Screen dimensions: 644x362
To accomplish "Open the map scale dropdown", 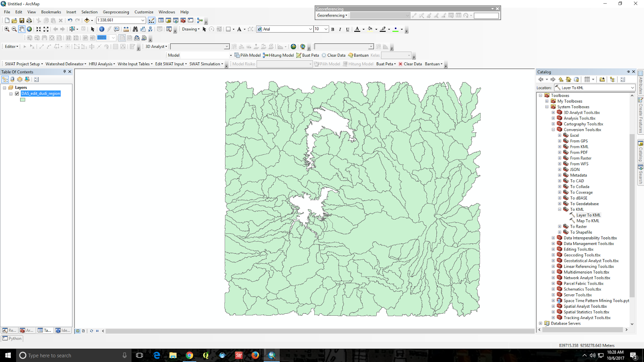I will [143, 20].
